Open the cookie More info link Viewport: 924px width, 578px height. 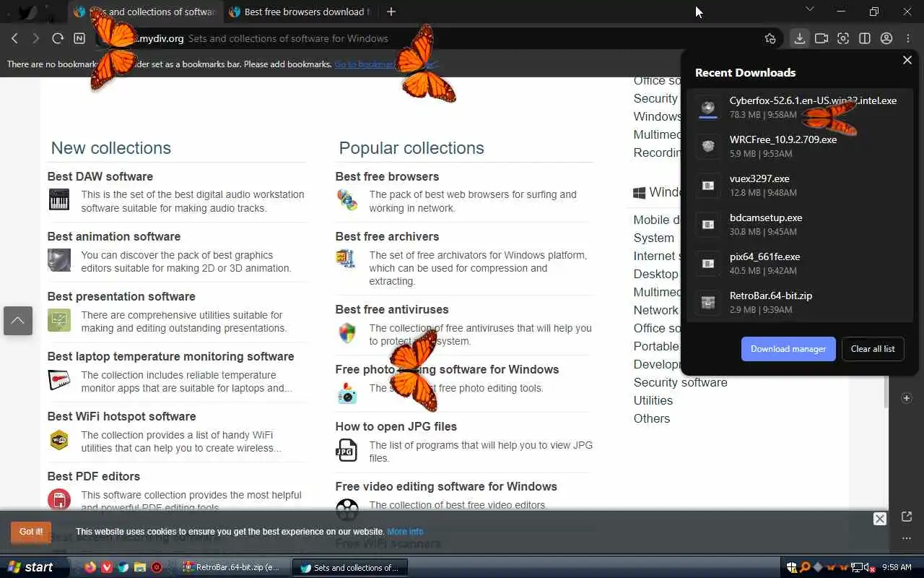coord(405,532)
